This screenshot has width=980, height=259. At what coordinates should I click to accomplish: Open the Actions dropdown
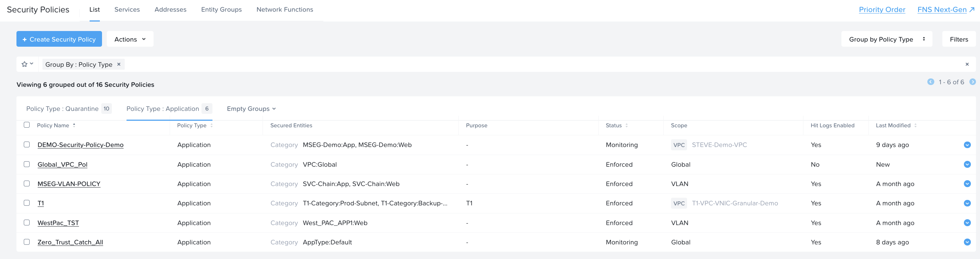click(x=130, y=39)
